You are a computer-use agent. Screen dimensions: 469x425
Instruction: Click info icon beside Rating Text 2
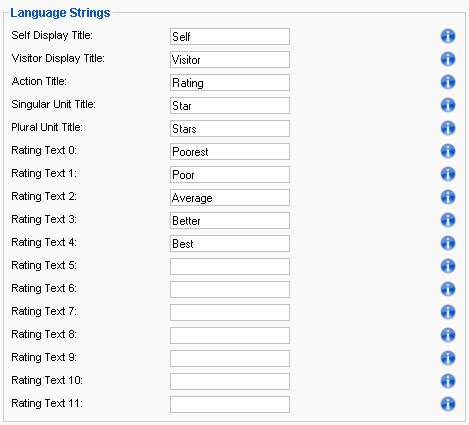448,197
